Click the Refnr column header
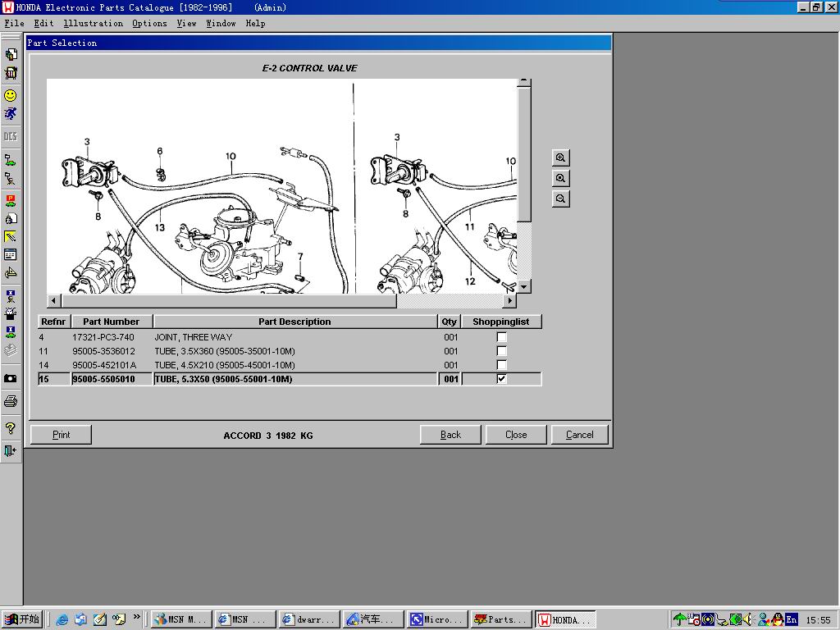The height and width of the screenshot is (630, 840). point(53,322)
